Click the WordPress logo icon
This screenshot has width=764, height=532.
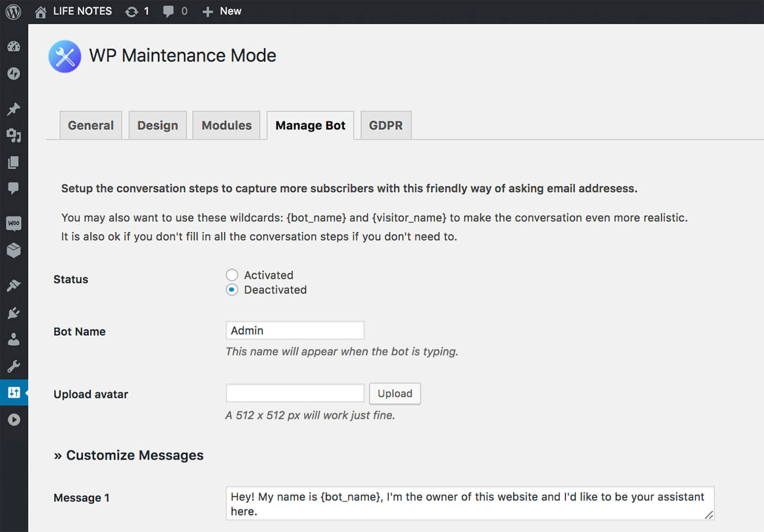(x=13, y=12)
